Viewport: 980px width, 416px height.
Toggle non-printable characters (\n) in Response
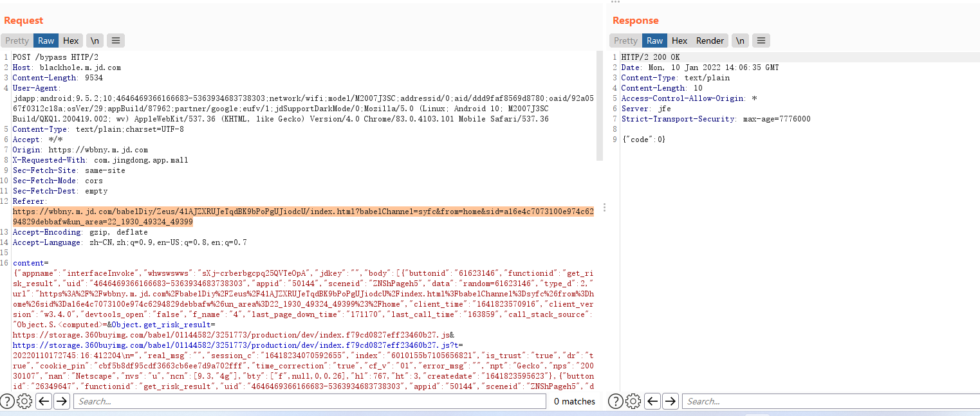(x=740, y=41)
